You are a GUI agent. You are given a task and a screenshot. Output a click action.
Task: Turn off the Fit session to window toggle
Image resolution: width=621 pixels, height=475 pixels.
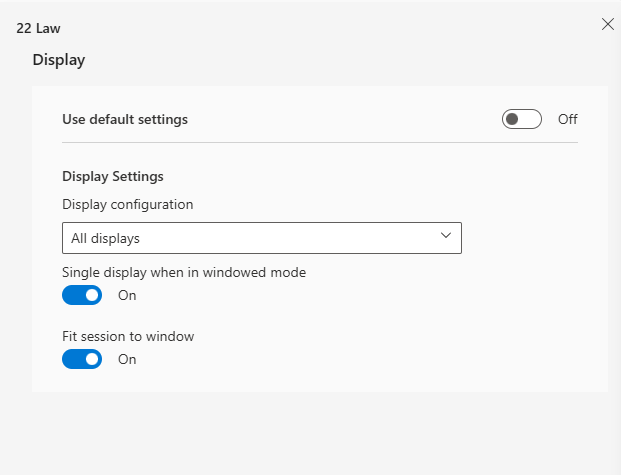coord(82,359)
